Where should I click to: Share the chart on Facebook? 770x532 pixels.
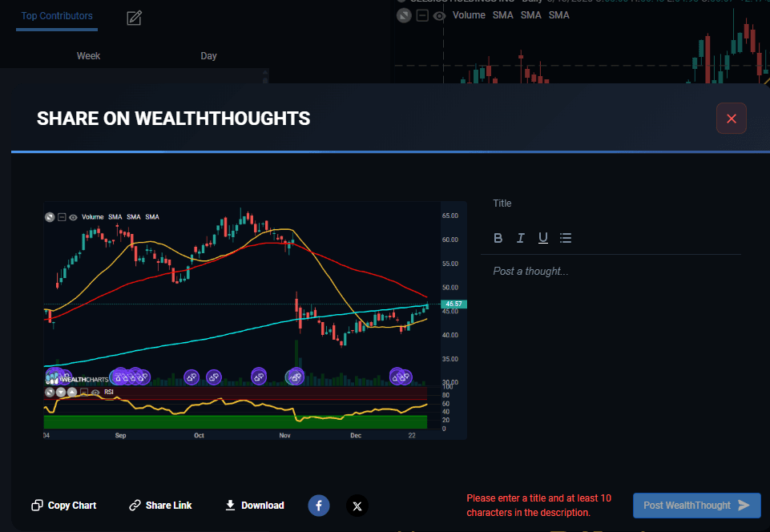319,506
